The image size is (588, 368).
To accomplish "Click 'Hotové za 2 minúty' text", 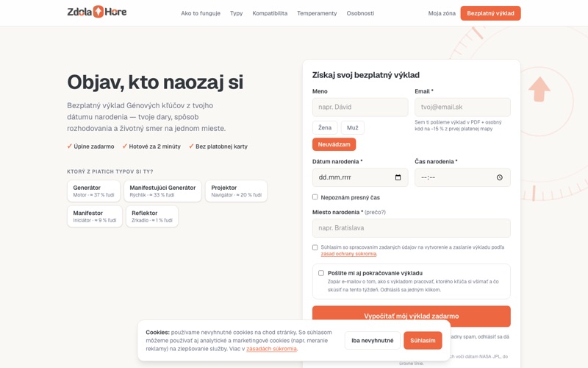I will point(154,146).
